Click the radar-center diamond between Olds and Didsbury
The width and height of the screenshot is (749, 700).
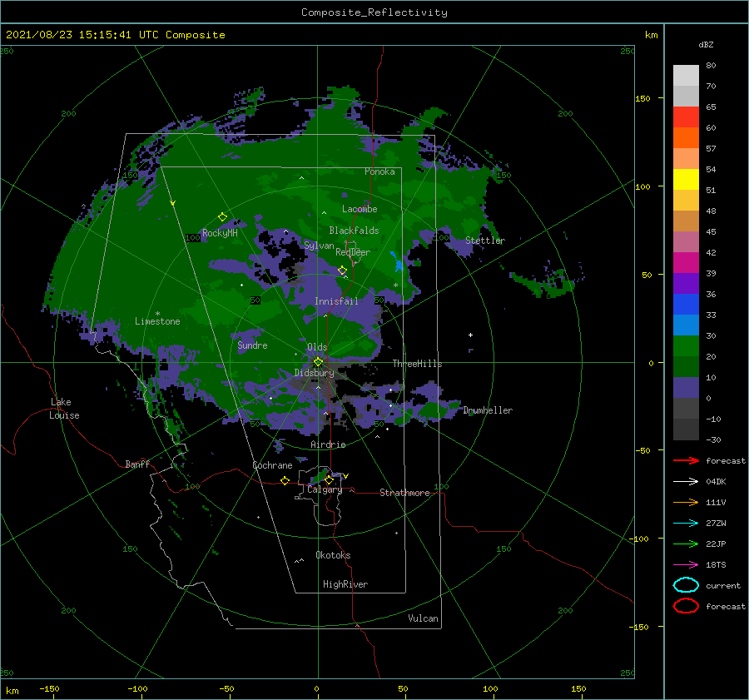tap(318, 362)
